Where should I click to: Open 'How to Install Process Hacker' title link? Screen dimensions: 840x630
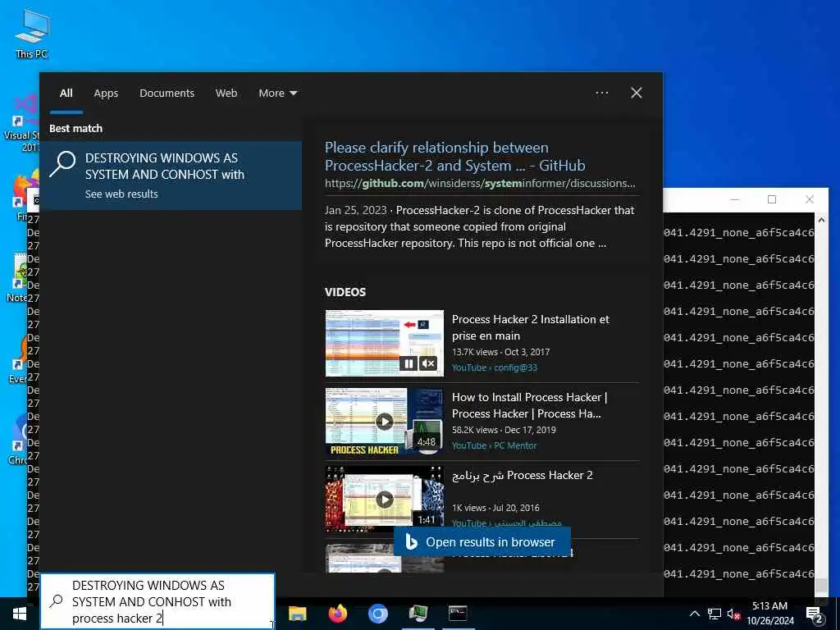(529, 405)
